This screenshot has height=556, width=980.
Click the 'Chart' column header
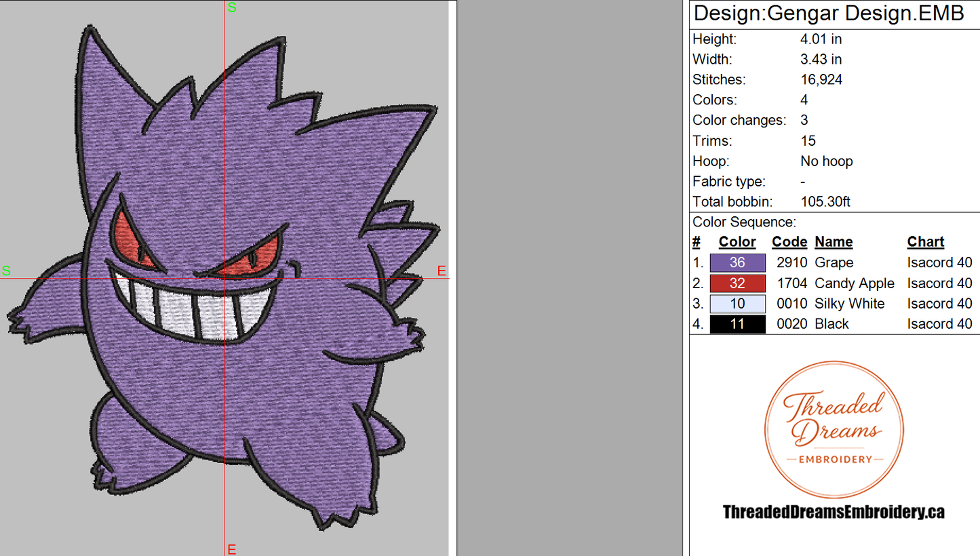(925, 242)
